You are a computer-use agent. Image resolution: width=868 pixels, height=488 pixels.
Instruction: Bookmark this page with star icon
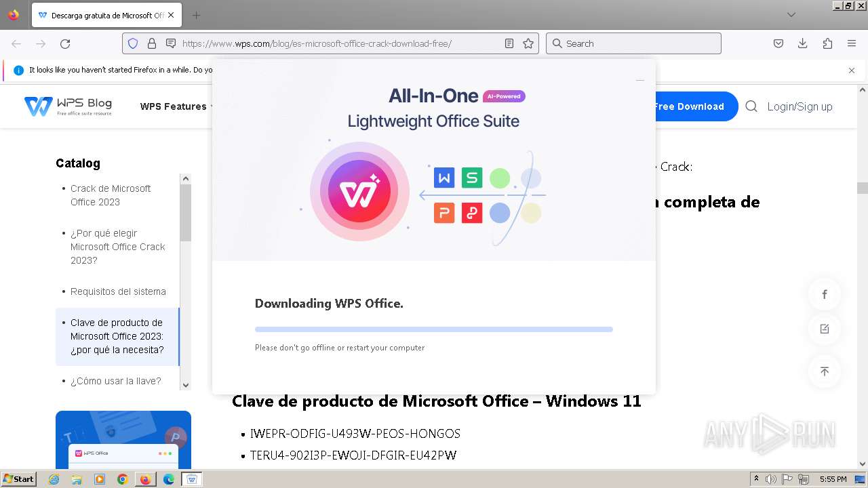click(528, 43)
